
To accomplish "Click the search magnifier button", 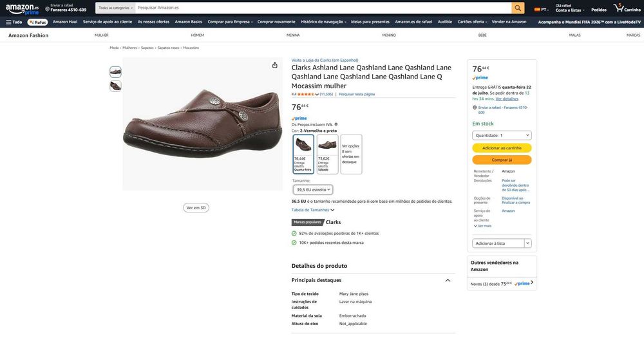I will [x=518, y=8].
